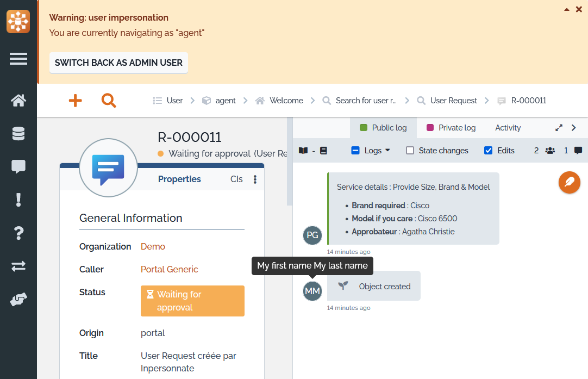
Task: Click the orange feather compose entry button
Action: click(569, 182)
